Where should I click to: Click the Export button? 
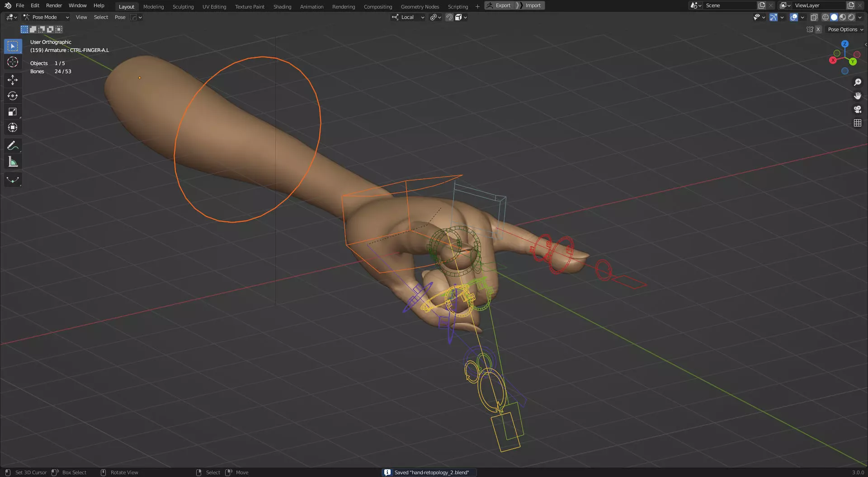499,5
